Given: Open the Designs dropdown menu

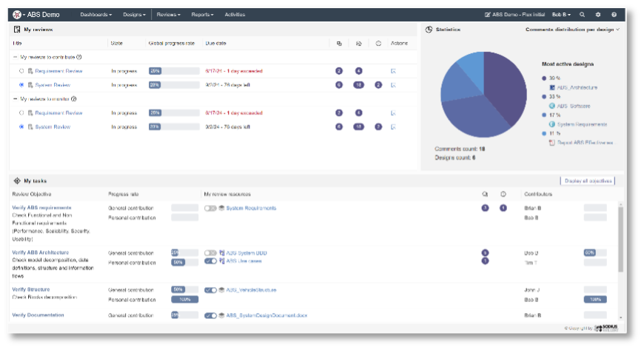Looking at the screenshot, I should click(x=134, y=14).
